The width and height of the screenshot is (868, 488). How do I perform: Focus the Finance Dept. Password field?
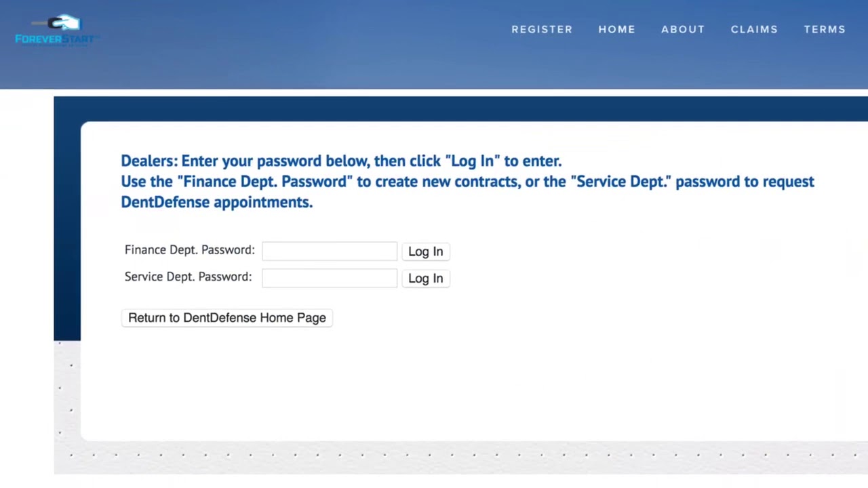(330, 251)
